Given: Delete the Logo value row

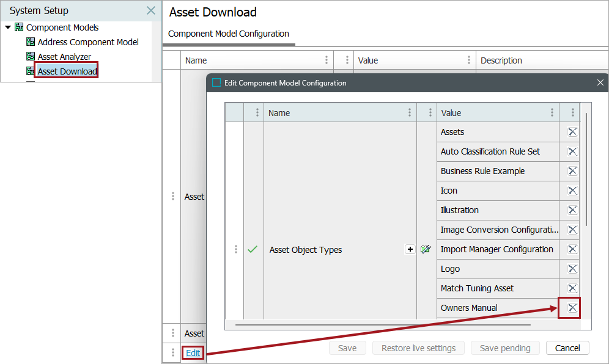Looking at the screenshot, I should (572, 269).
